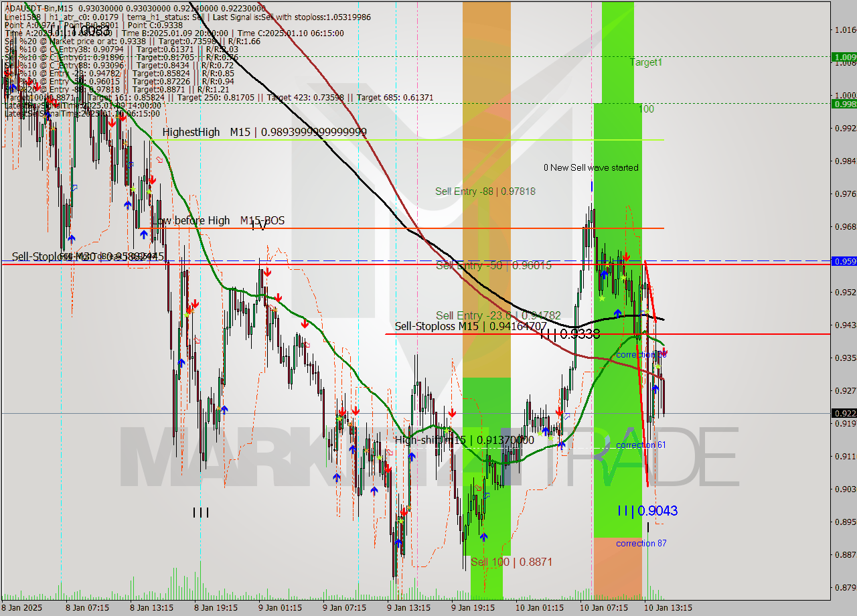Image resolution: width=857 pixels, height=616 pixels.
Task: Click the 'I V' wave marker label
Action: pyautogui.click(x=258, y=226)
